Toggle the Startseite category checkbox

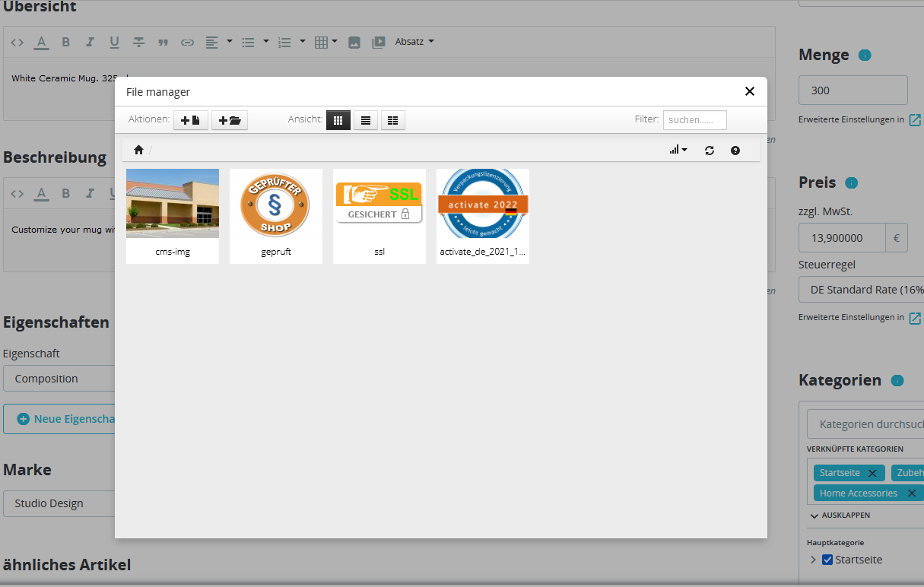[x=827, y=560]
